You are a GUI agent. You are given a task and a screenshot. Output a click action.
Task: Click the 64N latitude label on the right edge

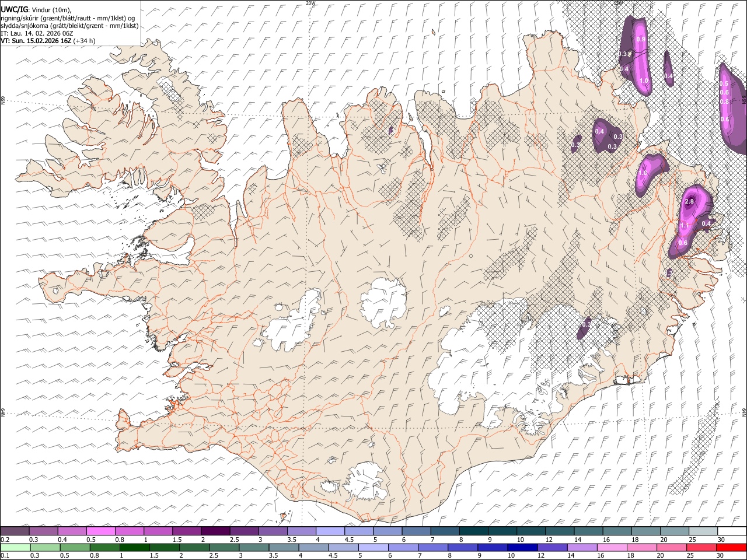(744, 412)
